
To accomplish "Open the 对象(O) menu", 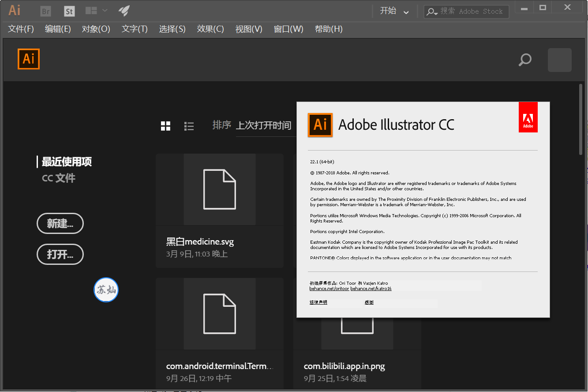I will [x=96, y=29].
